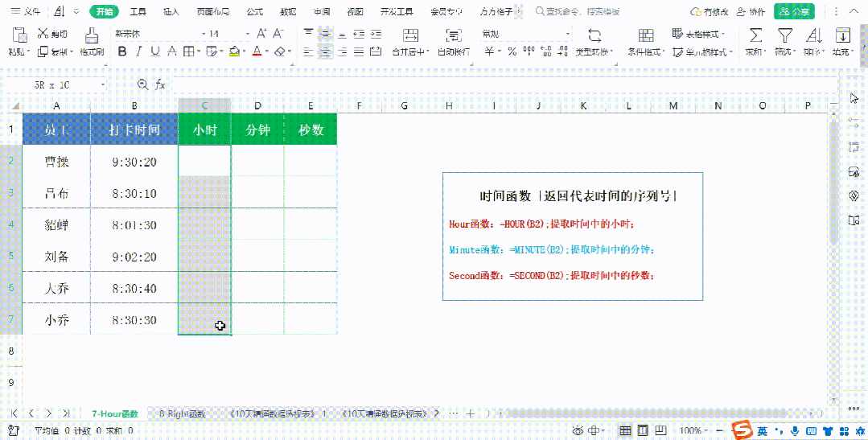Align text right
Viewport: 868px width, 440px height.
click(342, 51)
